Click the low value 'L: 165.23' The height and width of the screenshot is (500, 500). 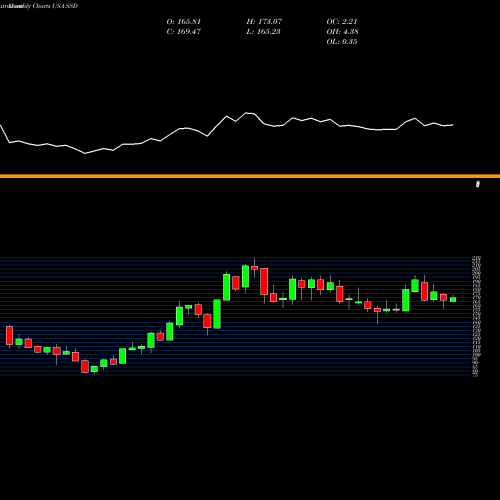[263, 32]
